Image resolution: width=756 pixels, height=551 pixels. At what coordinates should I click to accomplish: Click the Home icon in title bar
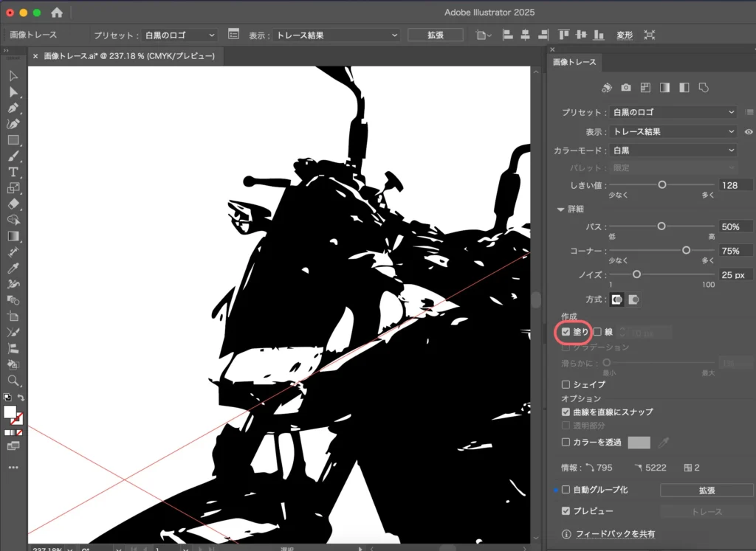57,13
